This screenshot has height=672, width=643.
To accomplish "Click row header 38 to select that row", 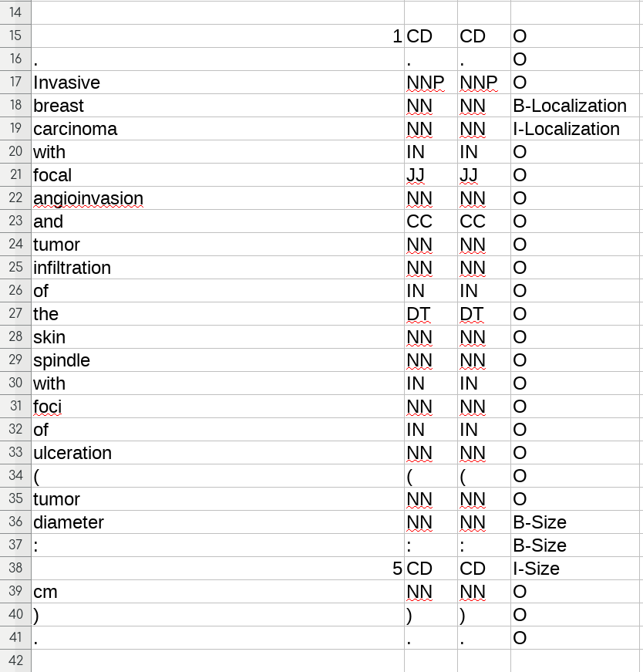I will pyautogui.click(x=15, y=569).
